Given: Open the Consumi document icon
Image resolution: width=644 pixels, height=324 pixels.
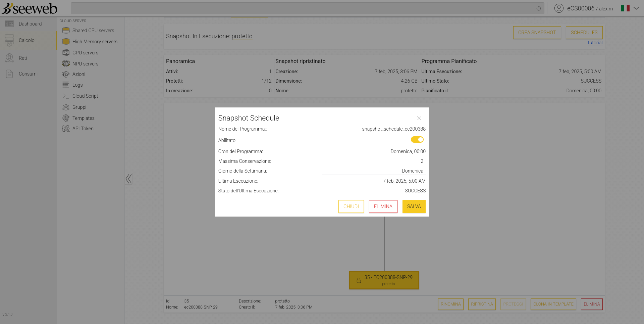Looking at the screenshot, I should (x=9, y=74).
